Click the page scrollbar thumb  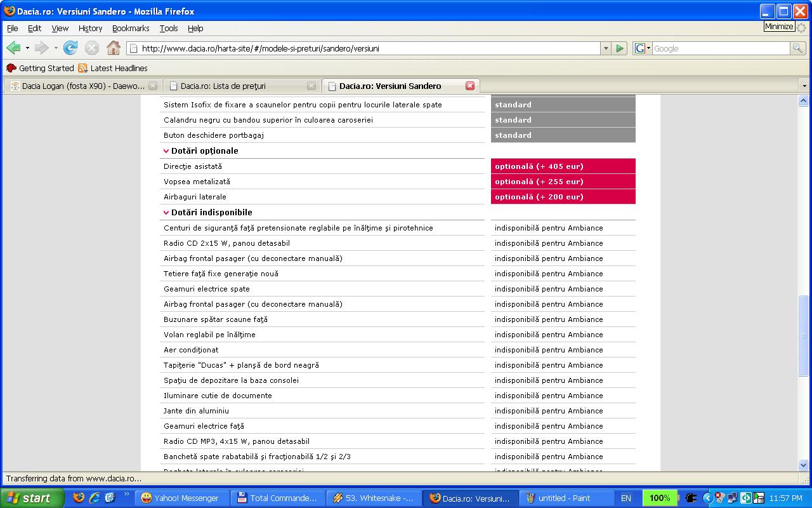point(804,337)
